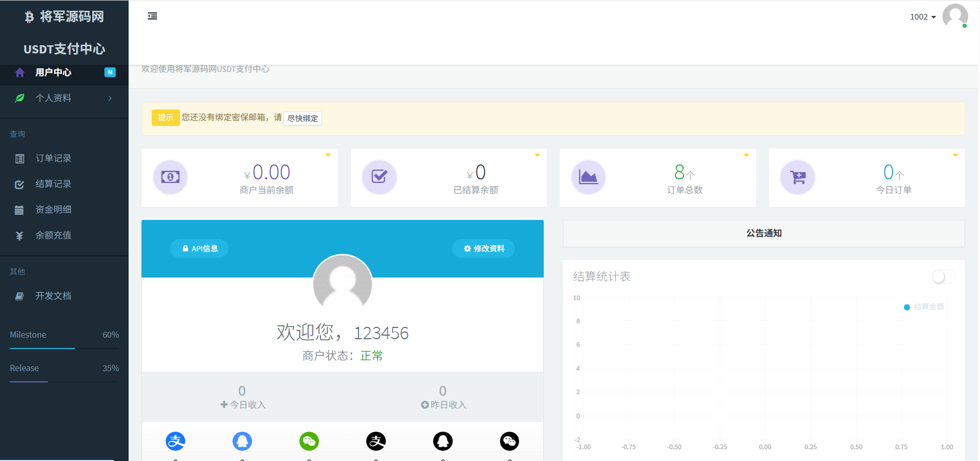Open the dropdown caret on the 订单总数 card
This screenshot has width=980, height=461.
pos(746,155)
